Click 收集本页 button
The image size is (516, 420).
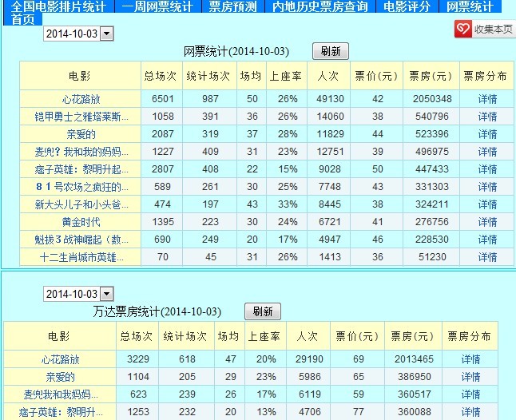[484, 30]
